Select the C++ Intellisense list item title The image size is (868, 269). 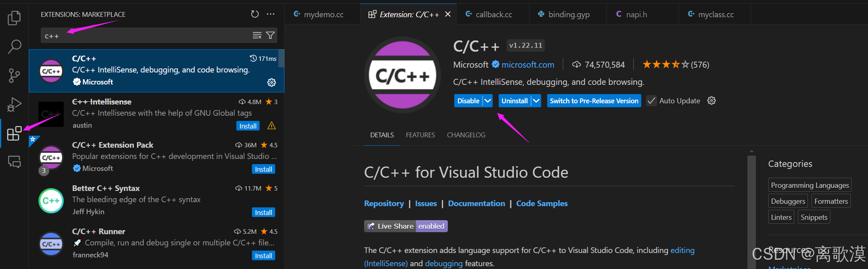tap(102, 102)
